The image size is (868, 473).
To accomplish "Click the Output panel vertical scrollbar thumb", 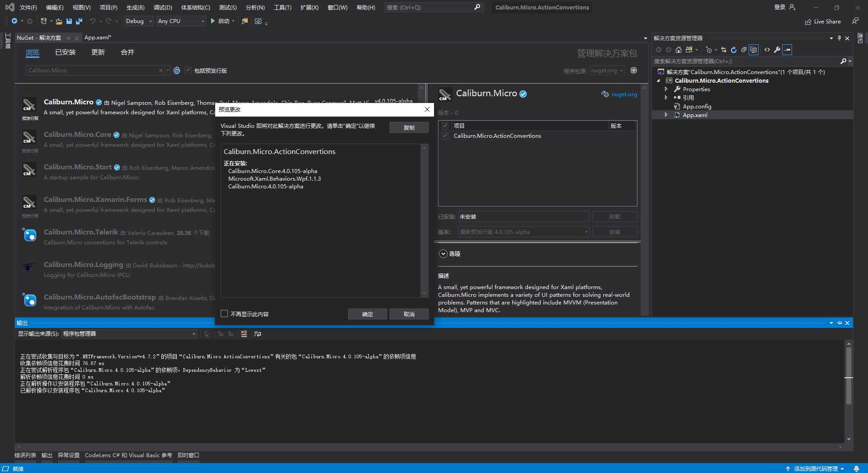I will pos(849,376).
